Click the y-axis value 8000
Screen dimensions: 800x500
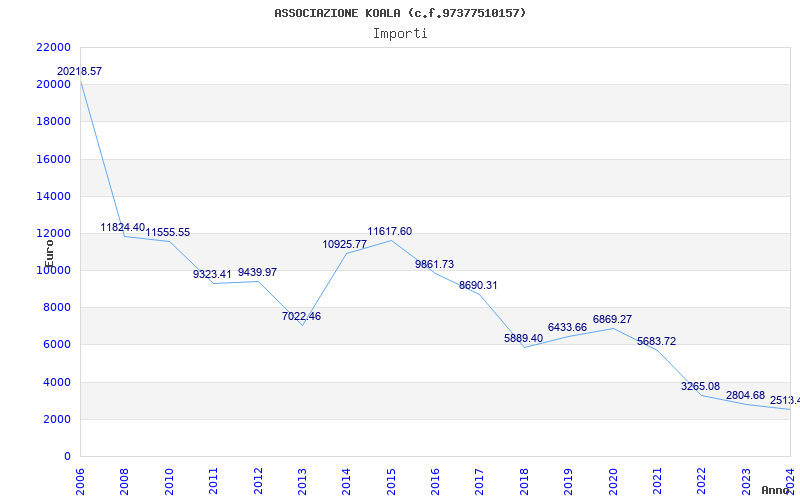pos(57,308)
